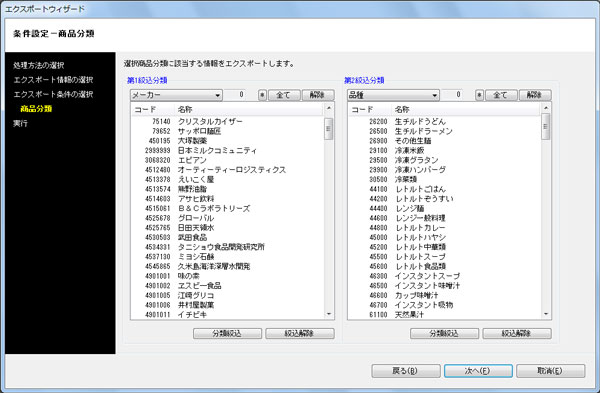This screenshot has height=393, width=600.
Task: Click 品種 list scrollbar thumb
Action: pyautogui.click(x=546, y=127)
